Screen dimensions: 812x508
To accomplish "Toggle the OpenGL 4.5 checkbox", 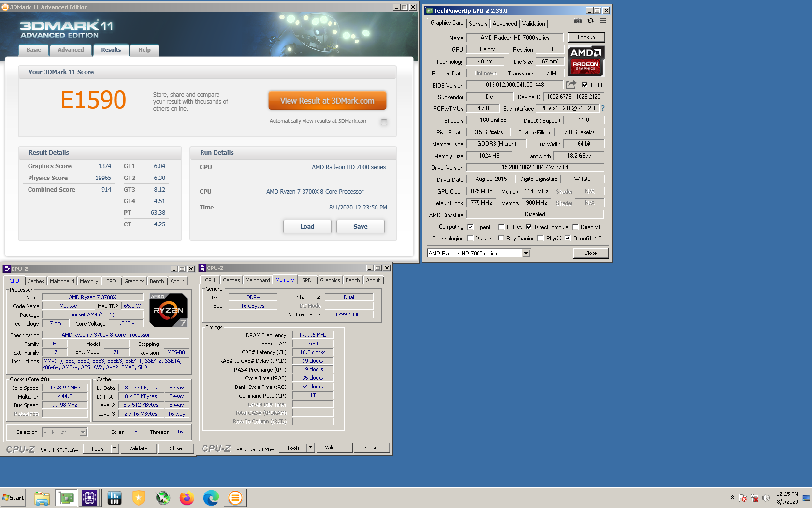I will click(x=567, y=238).
